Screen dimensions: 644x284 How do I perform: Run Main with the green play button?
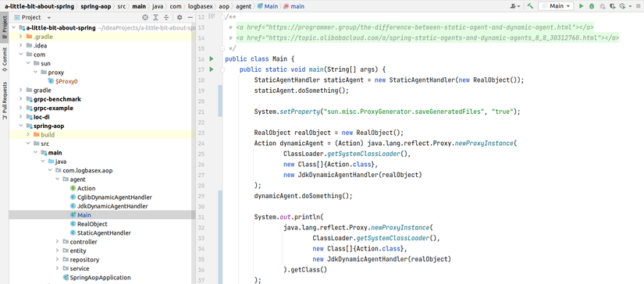tap(581, 6)
